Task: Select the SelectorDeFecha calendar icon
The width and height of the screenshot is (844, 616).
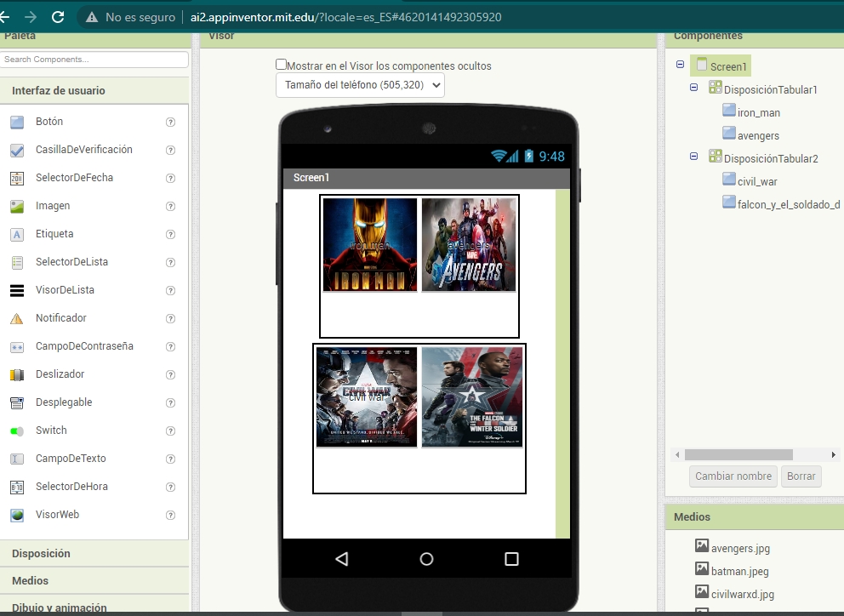Action: (x=17, y=178)
